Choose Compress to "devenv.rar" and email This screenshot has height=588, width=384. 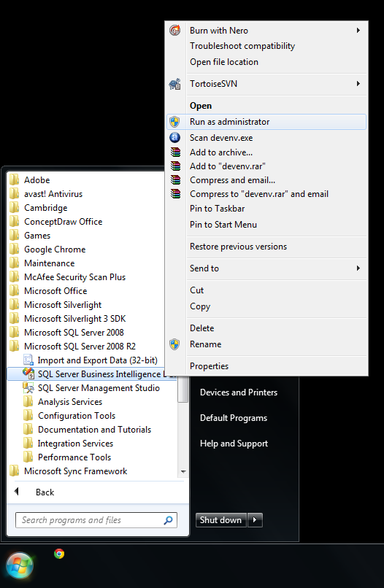pos(259,194)
